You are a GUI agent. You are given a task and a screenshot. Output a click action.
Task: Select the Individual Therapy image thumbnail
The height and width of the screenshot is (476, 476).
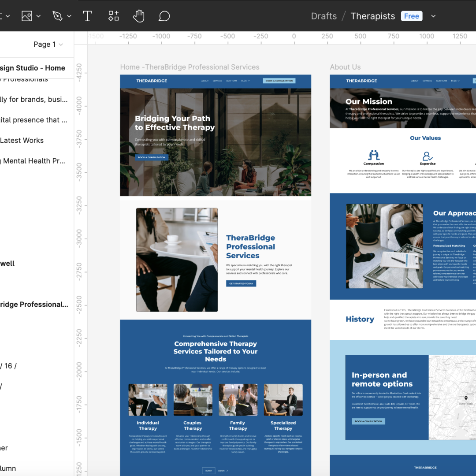coord(148,400)
